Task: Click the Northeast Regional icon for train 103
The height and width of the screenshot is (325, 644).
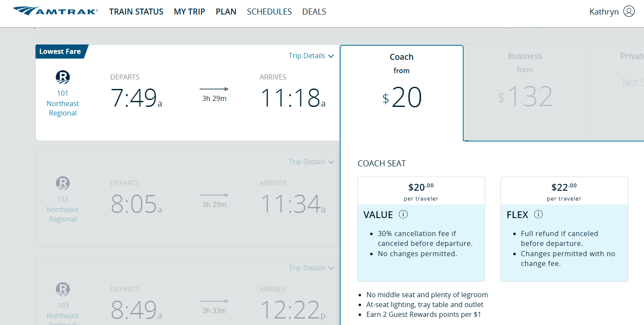Action: [x=63, y=290]
